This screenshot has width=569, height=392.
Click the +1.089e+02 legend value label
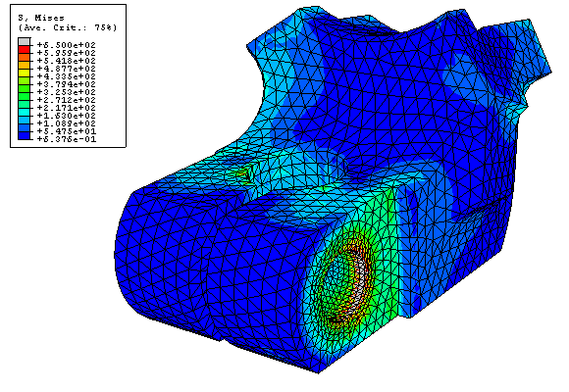[x=66, y=123]
